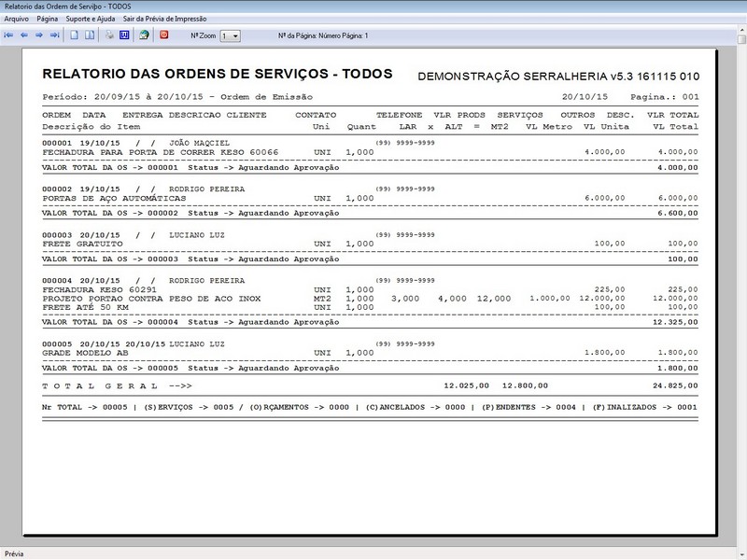
Task: Open the Arquivo menu
Action: tap(16, 18)
